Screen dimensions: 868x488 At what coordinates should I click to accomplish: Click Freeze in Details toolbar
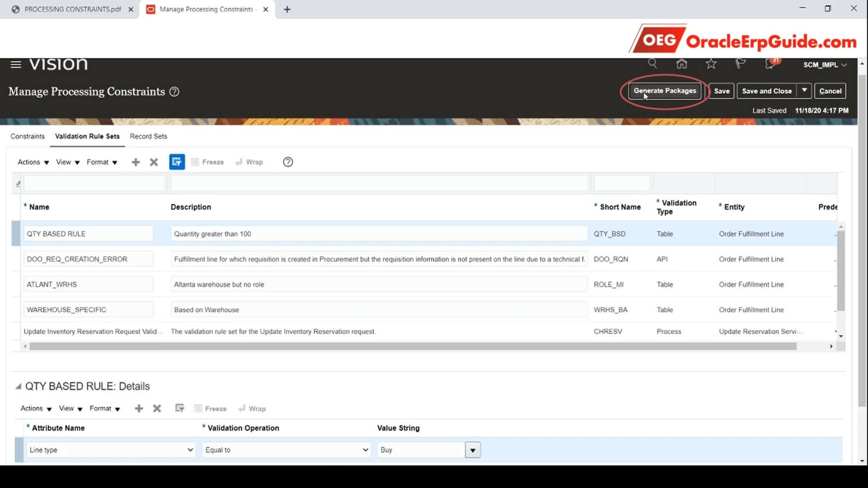pos(210,409)
